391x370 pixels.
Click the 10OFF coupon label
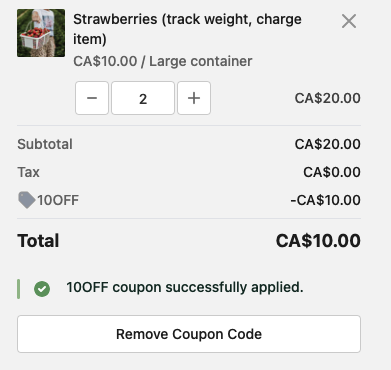click(x=58, y=200)
